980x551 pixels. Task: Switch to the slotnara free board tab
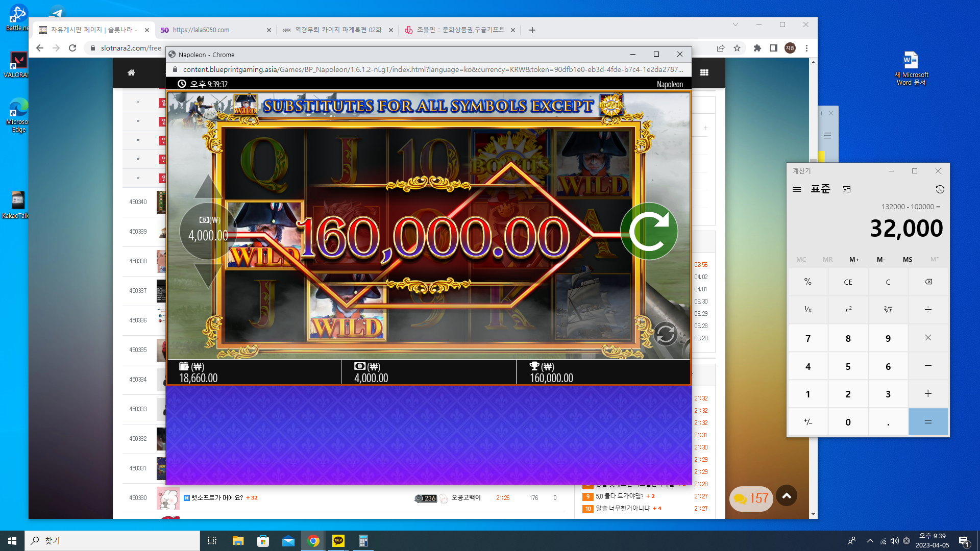(x=93, y=30)
